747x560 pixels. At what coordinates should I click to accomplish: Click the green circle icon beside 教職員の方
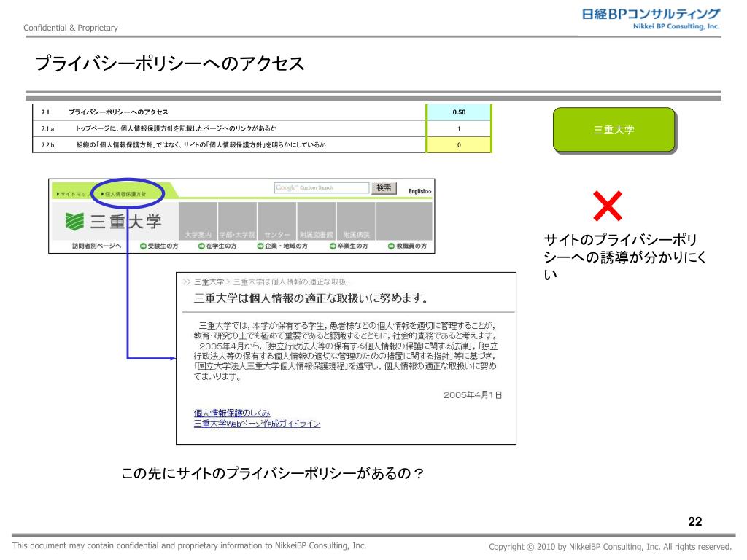tap(391, 246)
